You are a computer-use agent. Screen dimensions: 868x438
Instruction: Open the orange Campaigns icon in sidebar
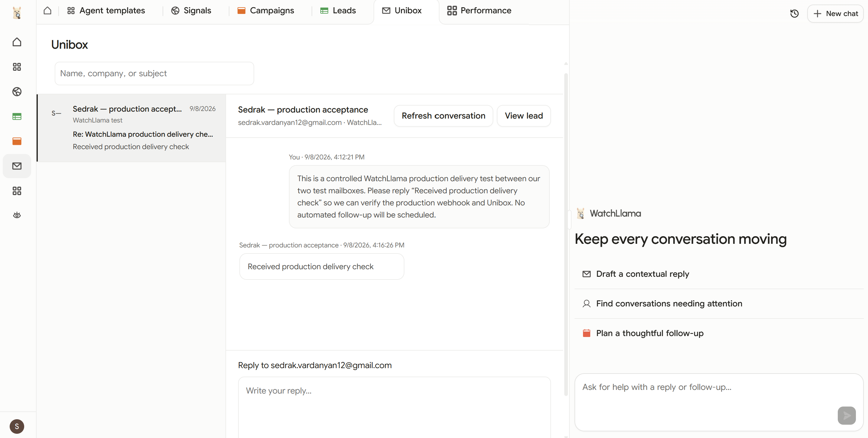(x=17, y=141)
